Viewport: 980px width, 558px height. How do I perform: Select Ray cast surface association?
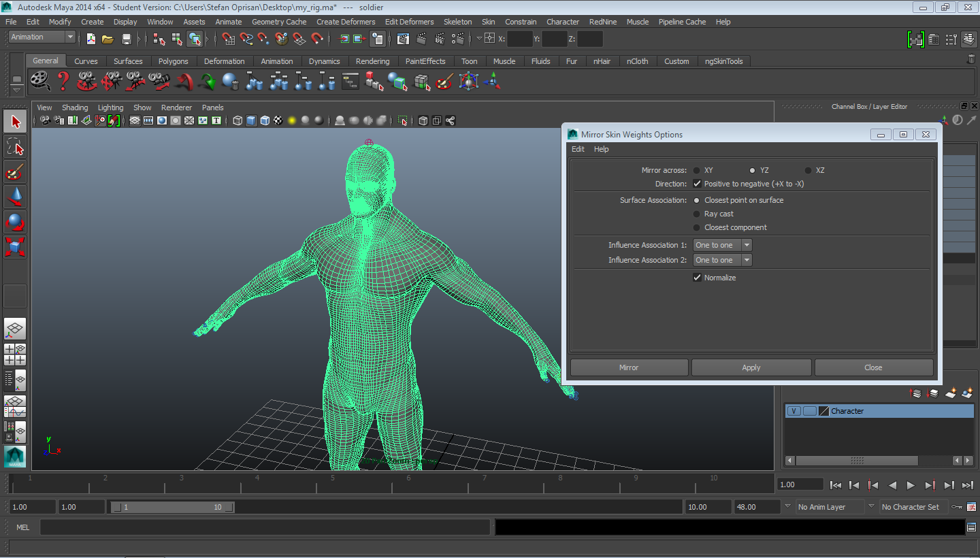pos(697,214)
